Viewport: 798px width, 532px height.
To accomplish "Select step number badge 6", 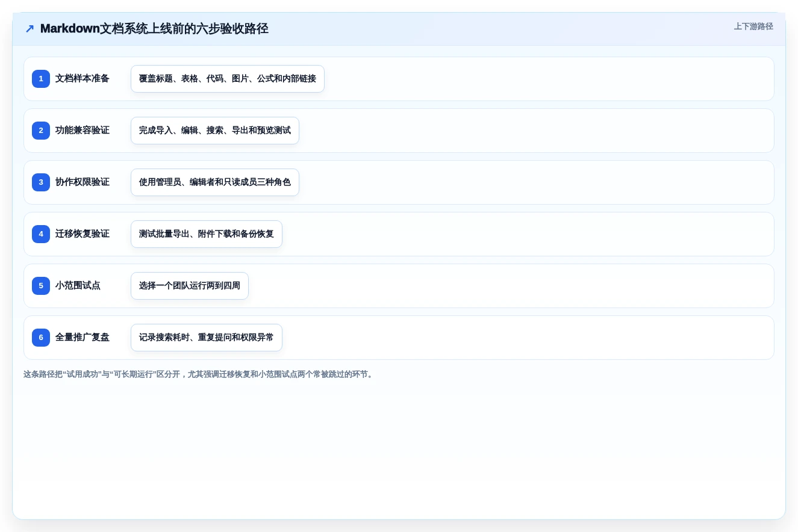I will pos(41,338).
